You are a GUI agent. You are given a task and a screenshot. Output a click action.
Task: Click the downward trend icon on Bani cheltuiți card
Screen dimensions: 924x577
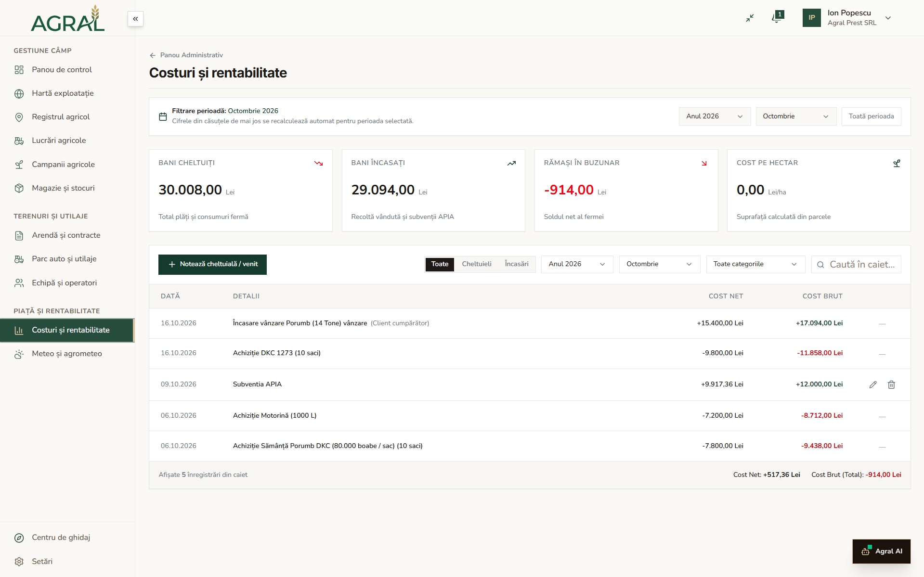click(x=318, y=163)
